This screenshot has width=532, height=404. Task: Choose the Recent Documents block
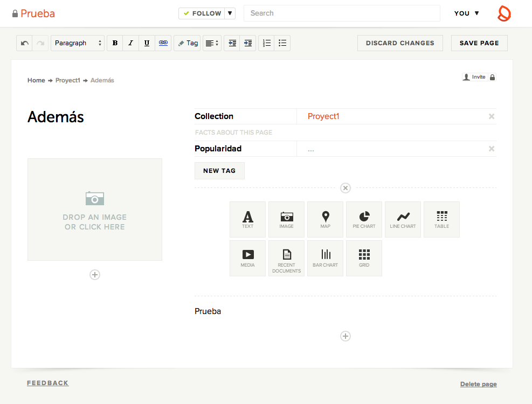(286, 258)
